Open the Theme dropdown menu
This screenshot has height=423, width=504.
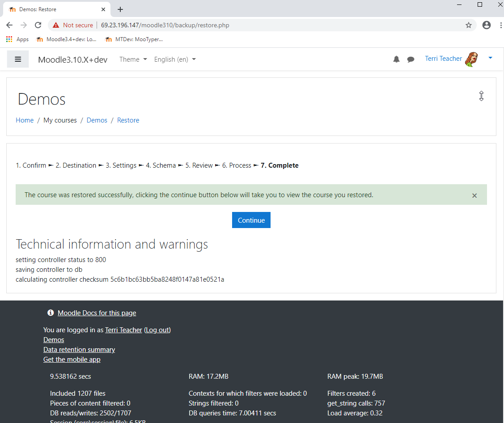point(133,59)
